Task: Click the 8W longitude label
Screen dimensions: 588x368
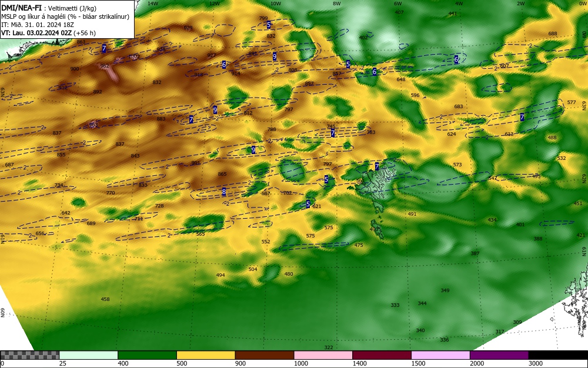Action: (337, 4)
